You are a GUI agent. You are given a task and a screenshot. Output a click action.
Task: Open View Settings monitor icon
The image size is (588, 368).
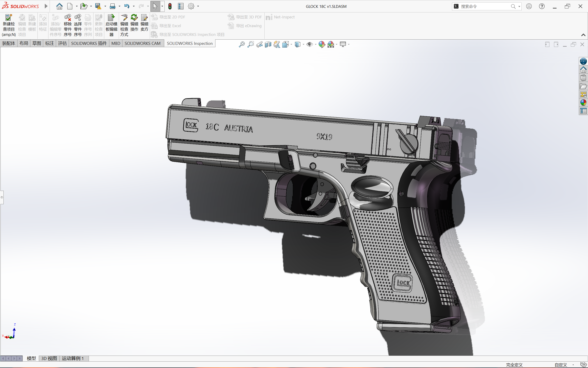[343, 44]
